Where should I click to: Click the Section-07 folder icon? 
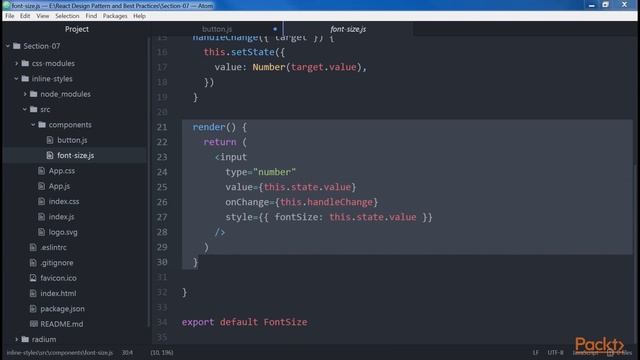(x=17, y=46)
